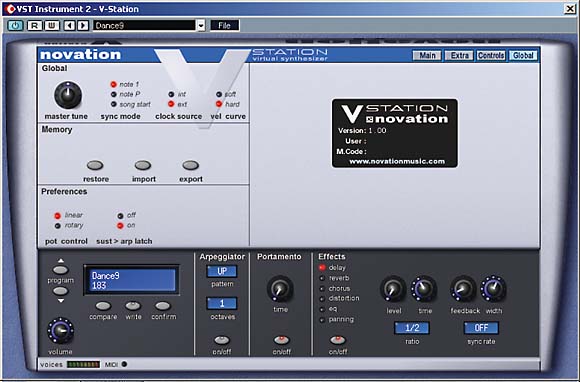Select the reverb effect
The width and height of the screenshot is (580, 382).
click(322, 278)
